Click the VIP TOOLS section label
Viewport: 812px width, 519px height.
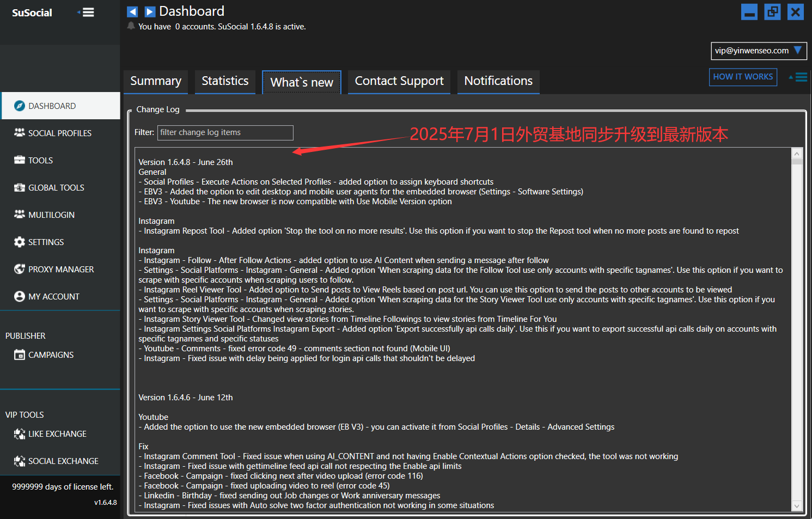coord(25,415)
